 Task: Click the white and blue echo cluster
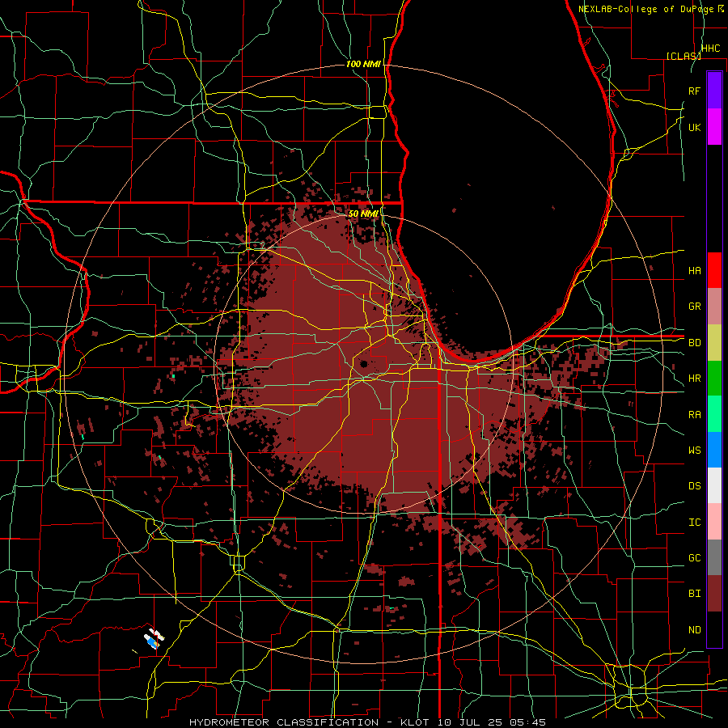pyautogui.click(x=153, y=639)
